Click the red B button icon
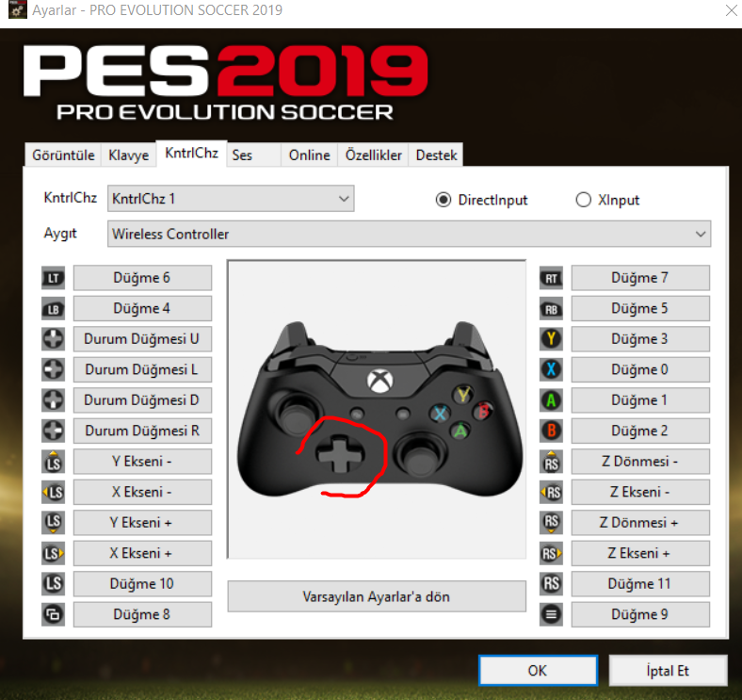Image resolution: width=742 pixels, height=700 pixels. click(x=551, y=431)
